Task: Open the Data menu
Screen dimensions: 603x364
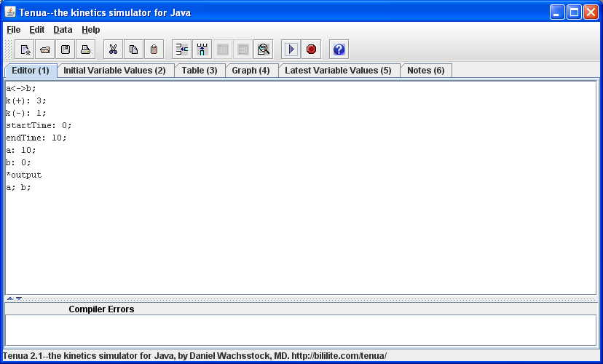Action: point(63,30)
